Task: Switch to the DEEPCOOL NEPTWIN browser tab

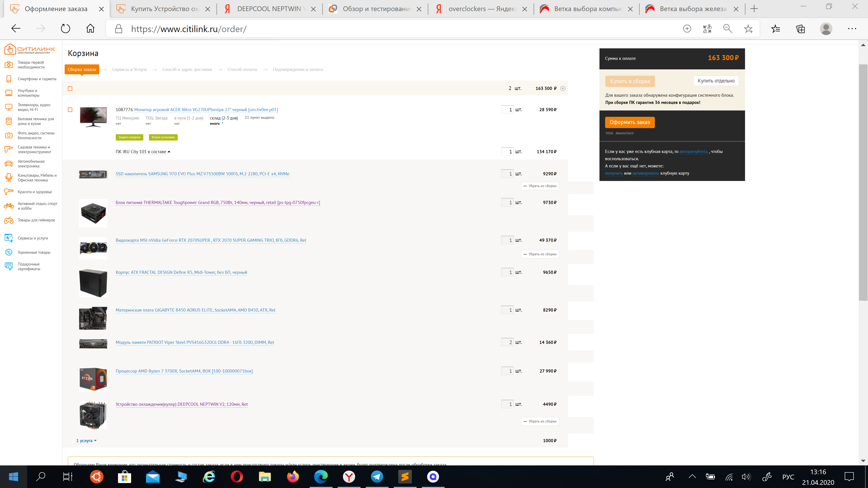Action: (x=270, y=9)
